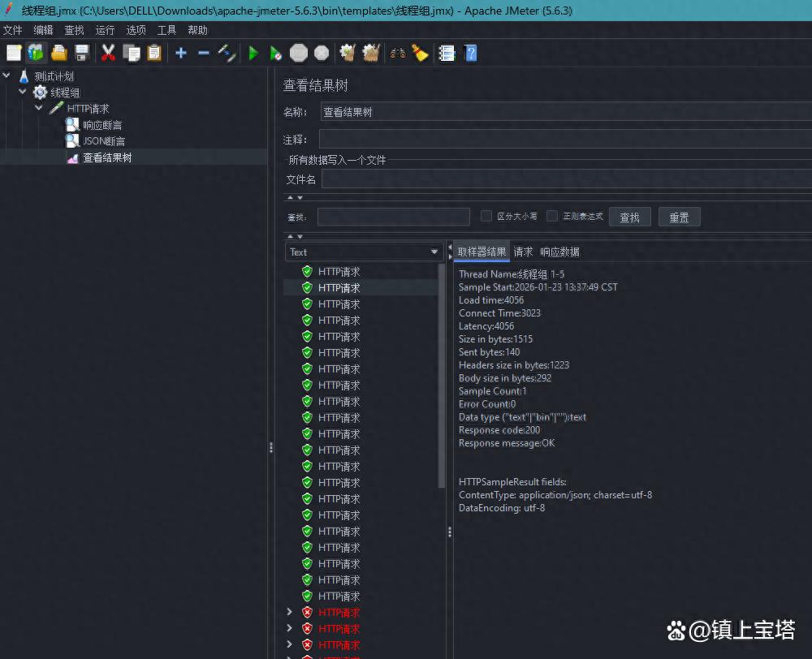812x659 pixels.
Task: Click the 查找 search text field
Action: point(394,217)
